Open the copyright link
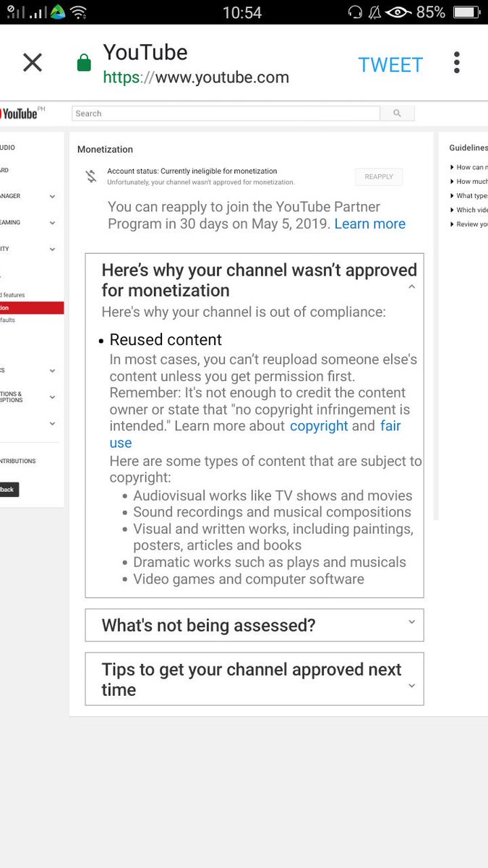This screenshot has height=868, width=488. [319, 426]
